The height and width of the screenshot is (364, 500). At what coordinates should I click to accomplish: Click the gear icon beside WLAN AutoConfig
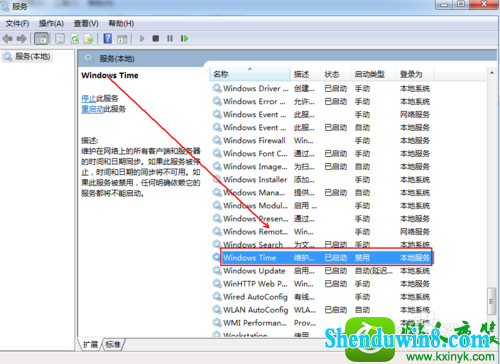pos(217,309)
